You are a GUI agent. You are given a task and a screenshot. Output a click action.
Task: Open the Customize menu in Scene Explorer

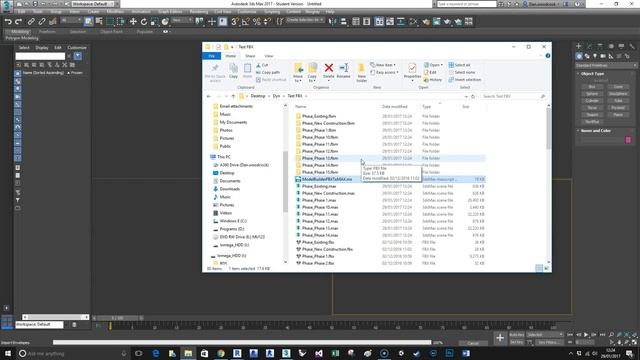click(x=77, y=48)
